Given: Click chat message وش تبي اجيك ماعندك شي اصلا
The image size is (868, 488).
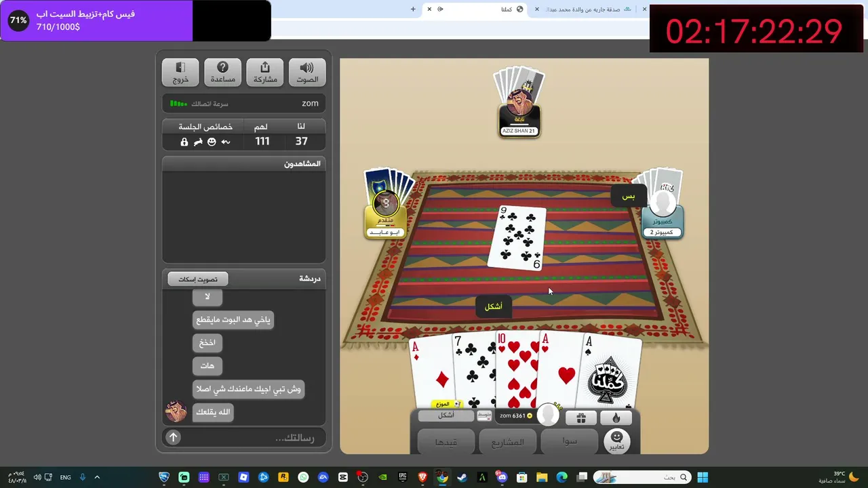Looking at the screenshot, I should pos(248,389).
